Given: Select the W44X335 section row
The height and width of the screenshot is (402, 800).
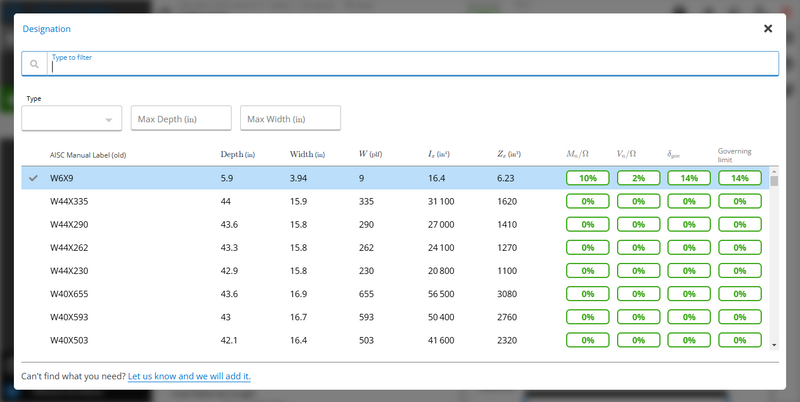Looking at the screenshot, I should (395, 201).
